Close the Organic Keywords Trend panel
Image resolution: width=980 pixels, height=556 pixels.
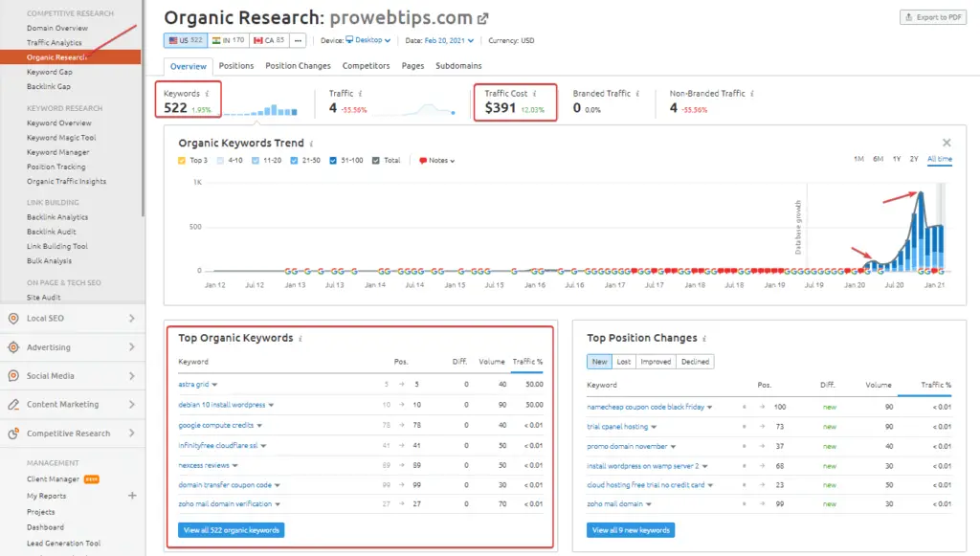[x=947, y=143]
